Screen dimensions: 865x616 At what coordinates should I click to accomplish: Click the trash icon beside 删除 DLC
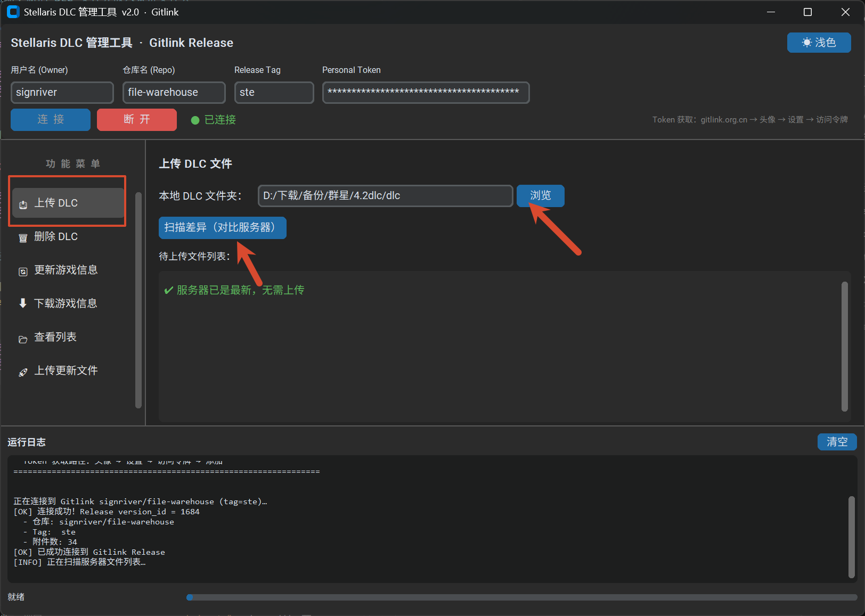tap(23, 238)
